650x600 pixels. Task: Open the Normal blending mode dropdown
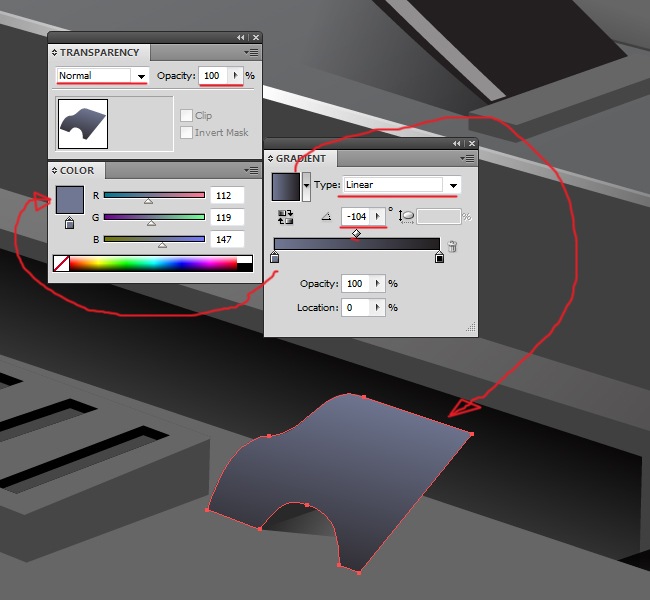click(102, 75)
